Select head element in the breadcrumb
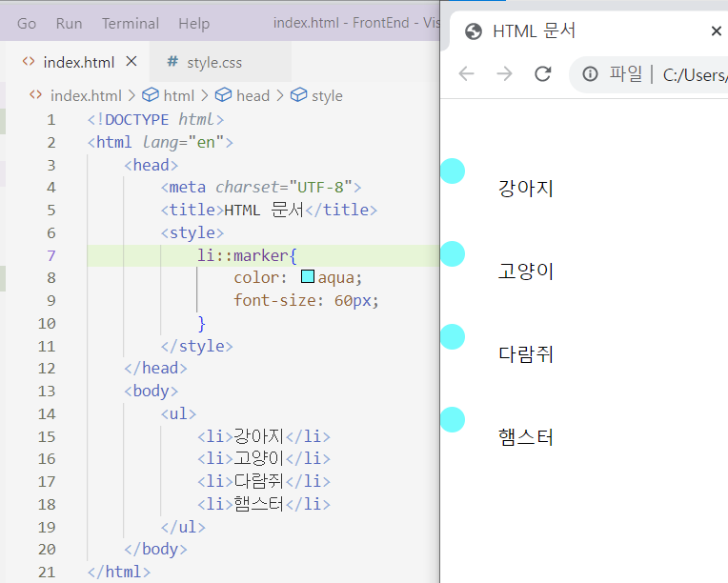The image size is (728, 583). (253, 95)
